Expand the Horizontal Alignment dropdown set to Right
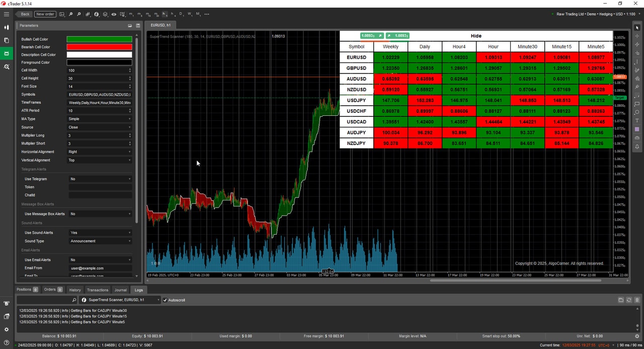 pyautogui.click(x=99, y=152)
